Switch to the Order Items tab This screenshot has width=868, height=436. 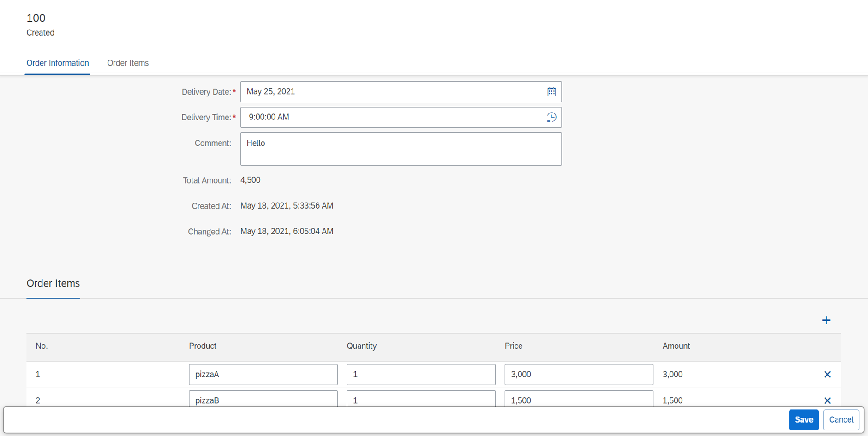128,63
